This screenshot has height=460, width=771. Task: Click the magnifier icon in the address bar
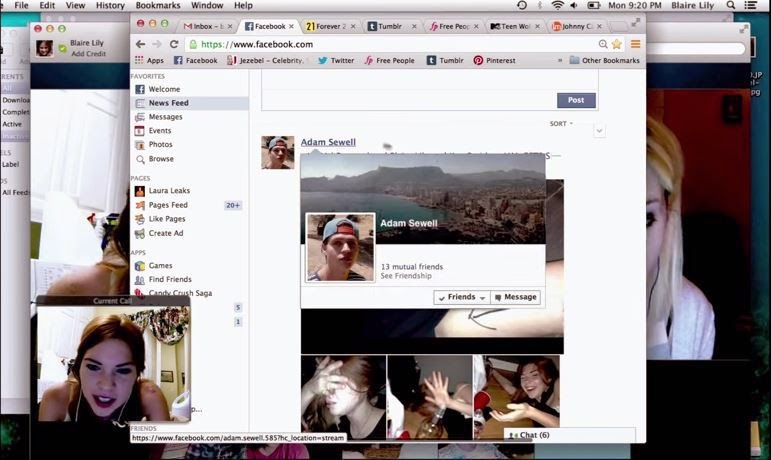point(603,44)
